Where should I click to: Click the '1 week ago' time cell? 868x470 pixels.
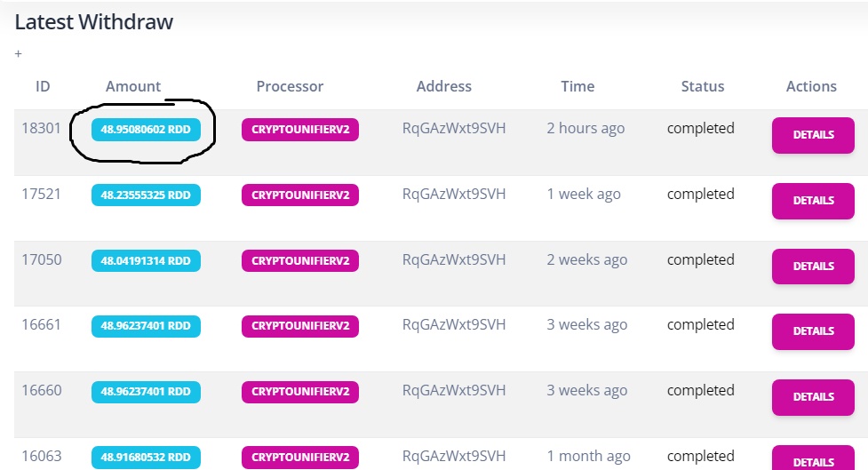pyautogui.click(x=584, y=195)
